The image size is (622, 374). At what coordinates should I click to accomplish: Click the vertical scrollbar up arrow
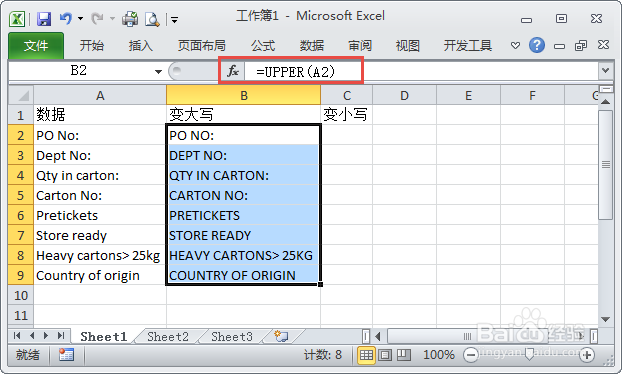pos(605,102)
